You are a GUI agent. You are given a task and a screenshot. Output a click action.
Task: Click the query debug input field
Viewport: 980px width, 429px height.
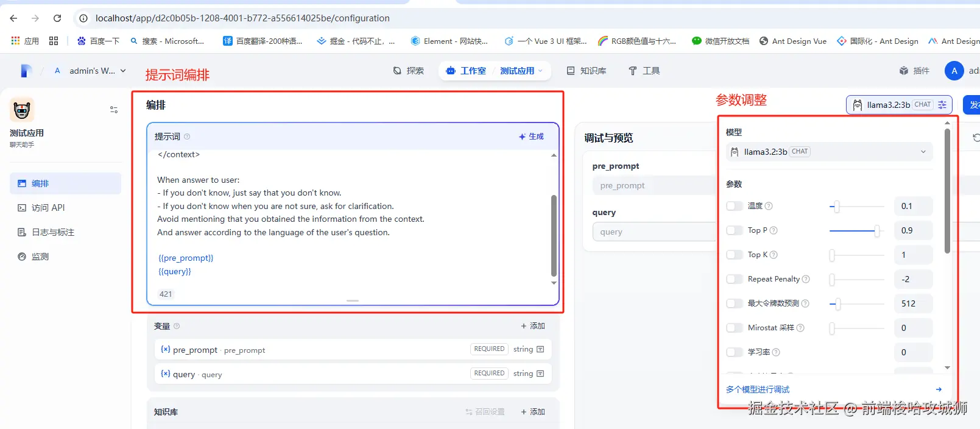pyautogui.click(x=654, y=232)
